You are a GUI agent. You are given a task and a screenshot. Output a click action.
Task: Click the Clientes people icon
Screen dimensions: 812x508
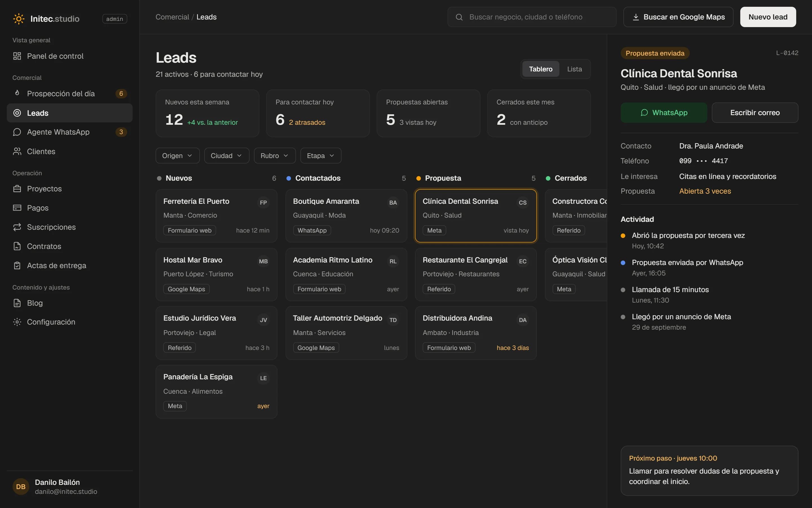17,152
